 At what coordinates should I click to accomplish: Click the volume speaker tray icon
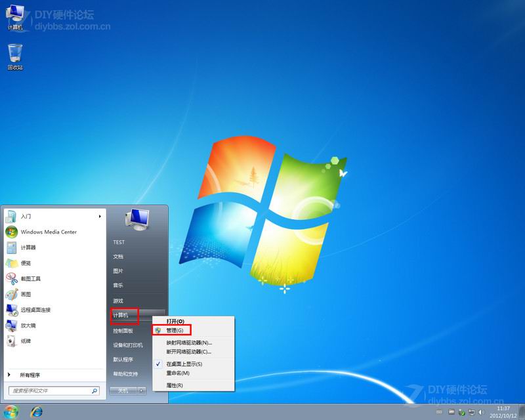pyautogui.click(x=482, y=412)
